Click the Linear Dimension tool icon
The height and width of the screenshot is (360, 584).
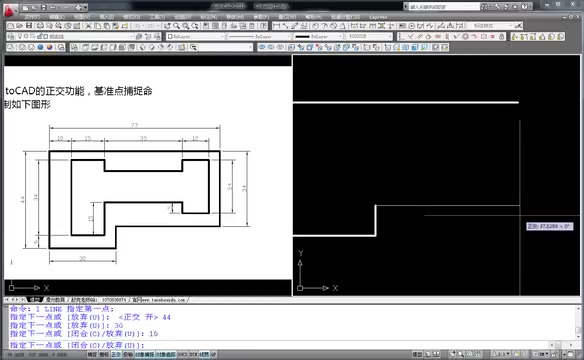tap(276, 26)
